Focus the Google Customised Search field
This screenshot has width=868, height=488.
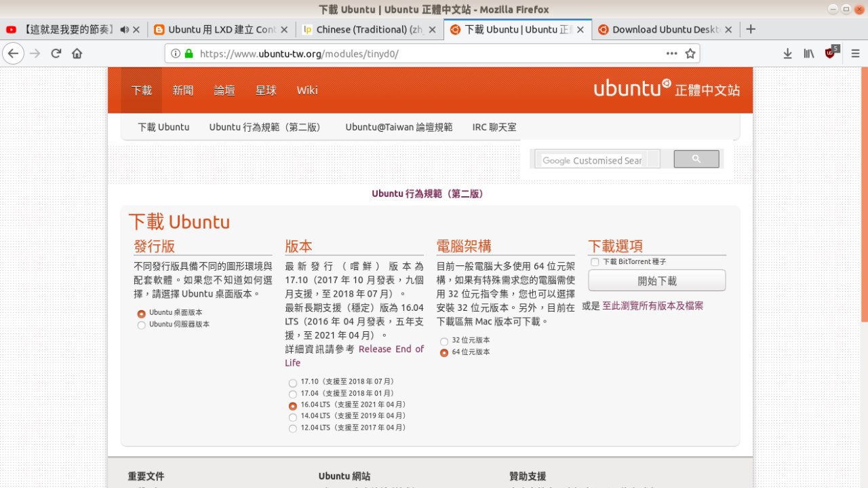(598, 160)
